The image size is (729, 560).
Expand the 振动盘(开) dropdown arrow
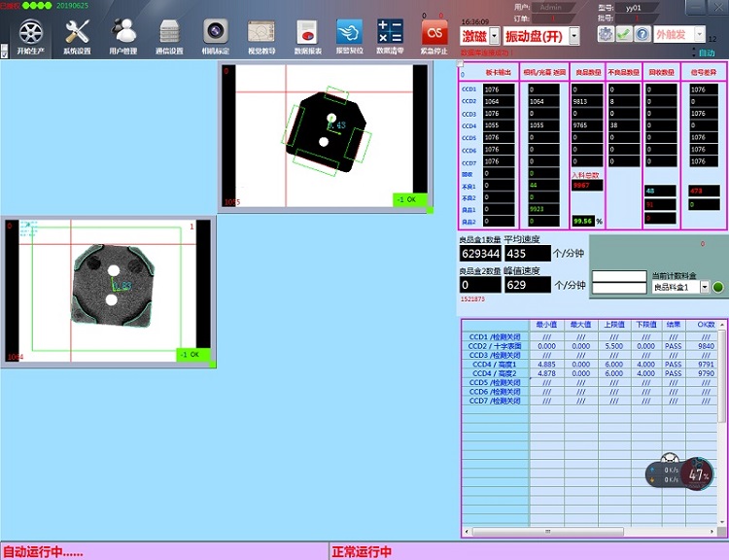coord(573,36)
